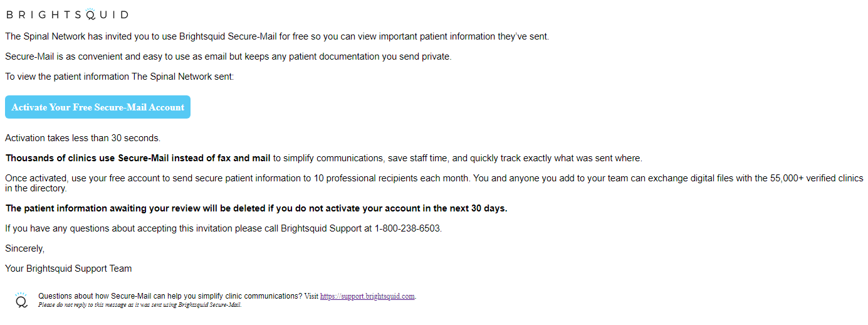Click the Spinal Network invitation sentence
This screenshot has width=868, height=325.
277,36
